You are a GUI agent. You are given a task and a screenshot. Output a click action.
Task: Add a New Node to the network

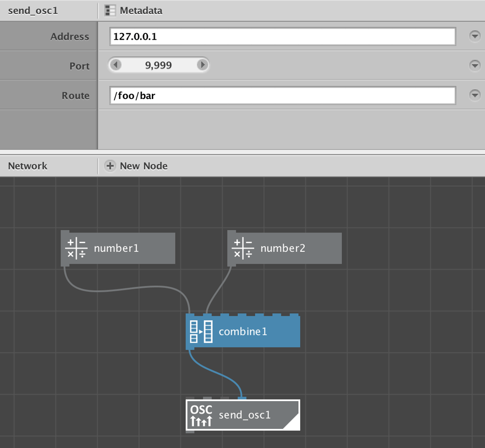[144, 166]
